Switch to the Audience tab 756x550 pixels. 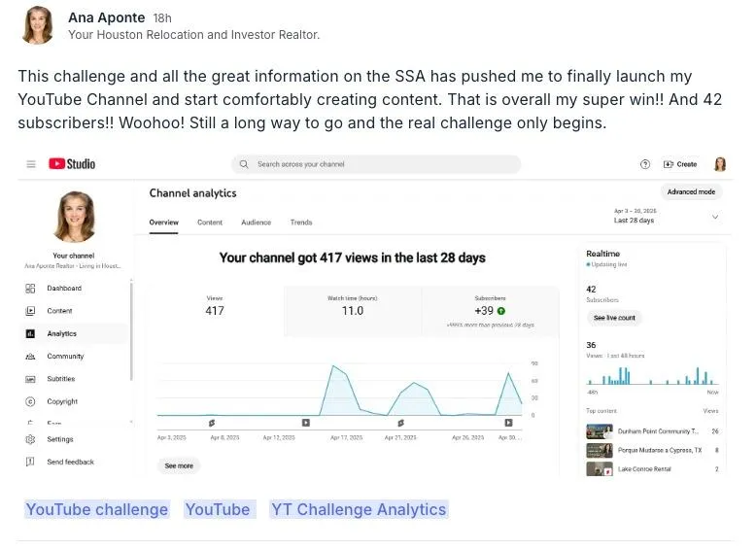click(256, 223)
